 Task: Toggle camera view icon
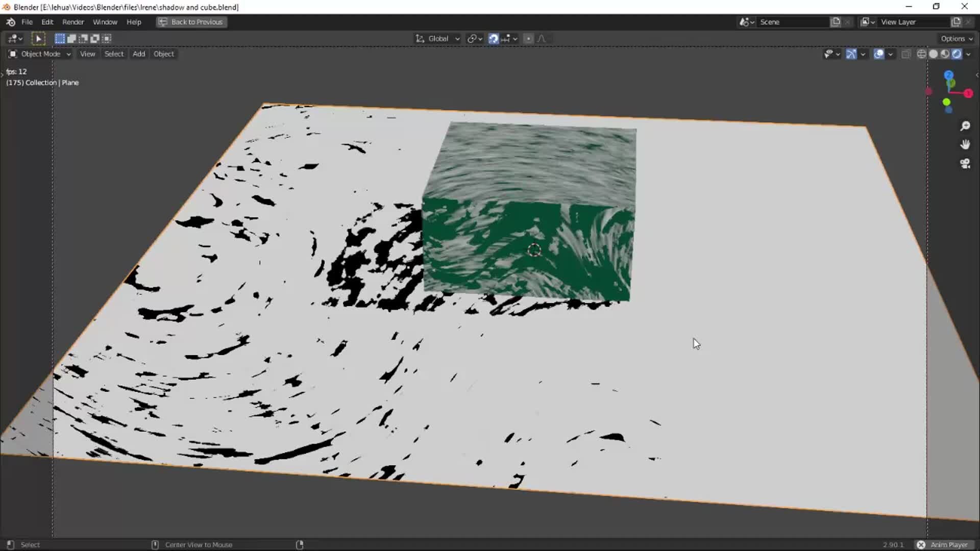tap(965, 164)
